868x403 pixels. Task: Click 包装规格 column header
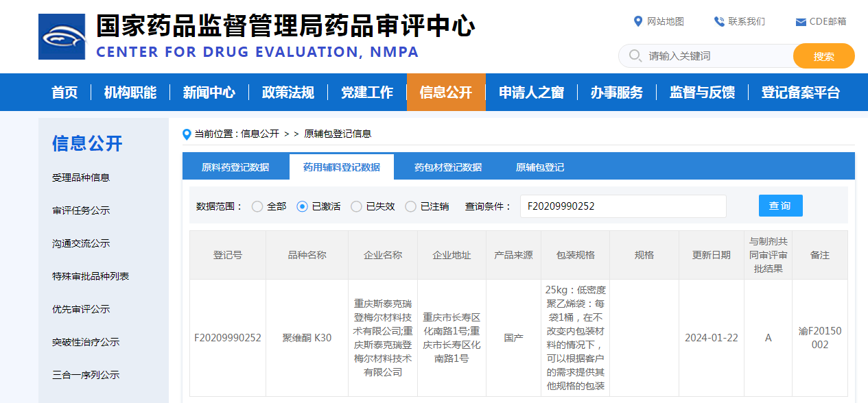point(576,255)
